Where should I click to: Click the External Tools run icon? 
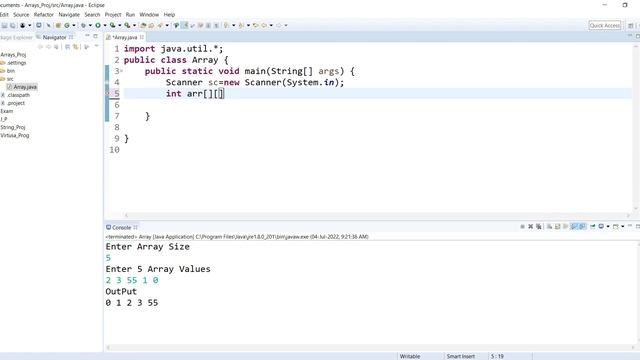pos(127,25)
